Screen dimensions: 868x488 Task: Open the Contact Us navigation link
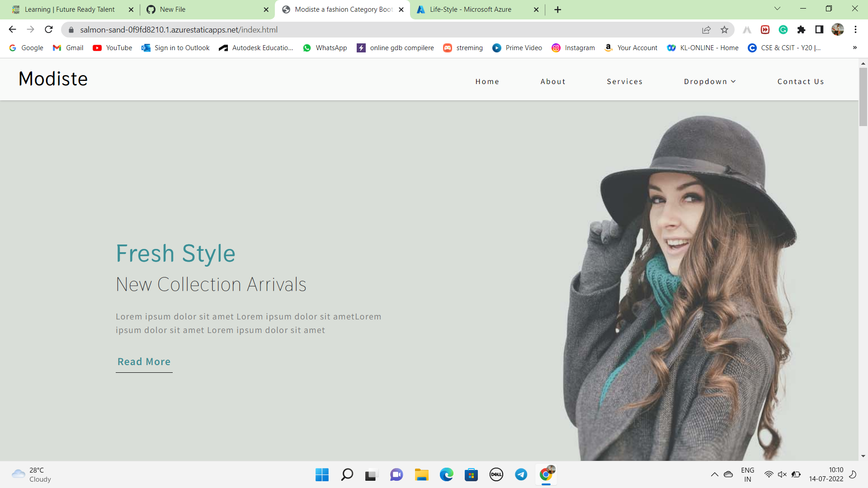[x=801, y=82]
